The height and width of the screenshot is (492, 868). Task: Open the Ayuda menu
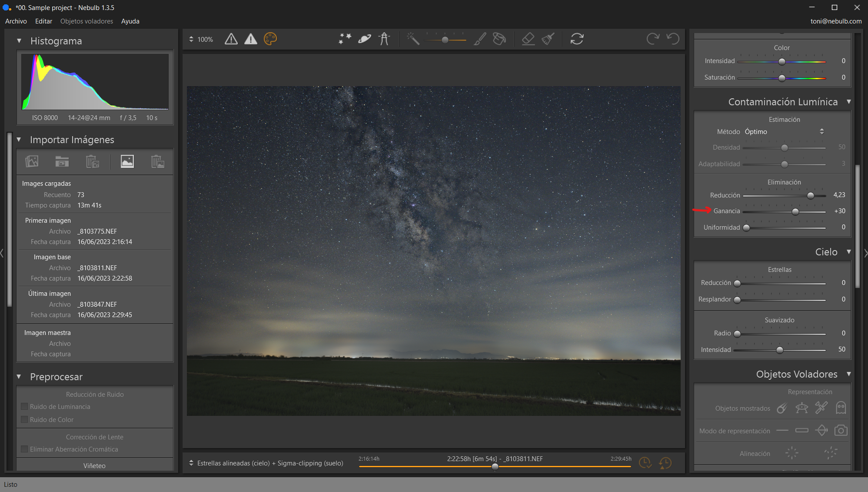[x=130, y=21]
